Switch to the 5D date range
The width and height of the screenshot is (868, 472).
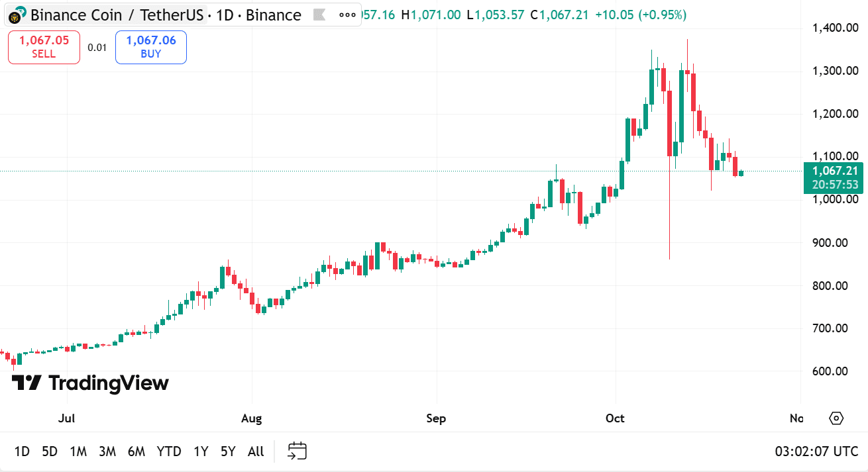50,451
